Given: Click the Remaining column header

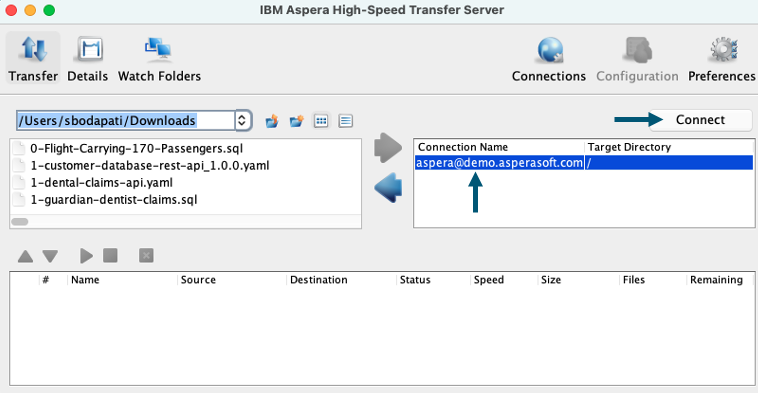Looking at the screenshot, I should tap(720, 280).
